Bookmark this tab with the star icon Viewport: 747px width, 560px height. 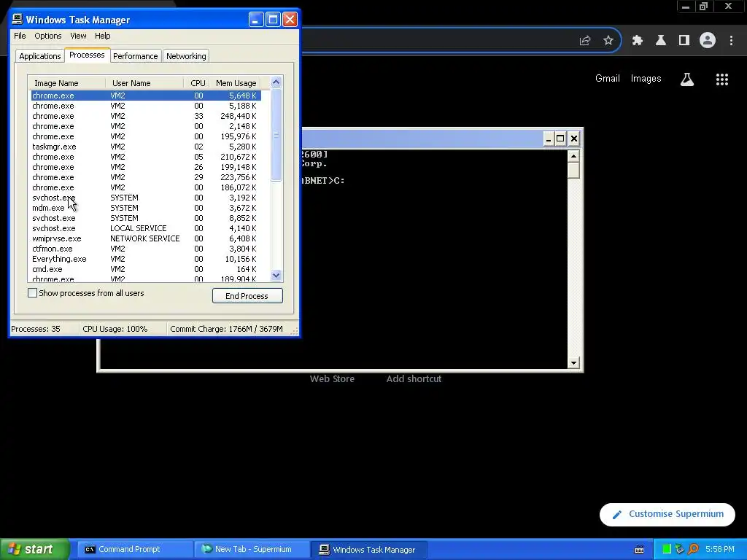(608, 41)
